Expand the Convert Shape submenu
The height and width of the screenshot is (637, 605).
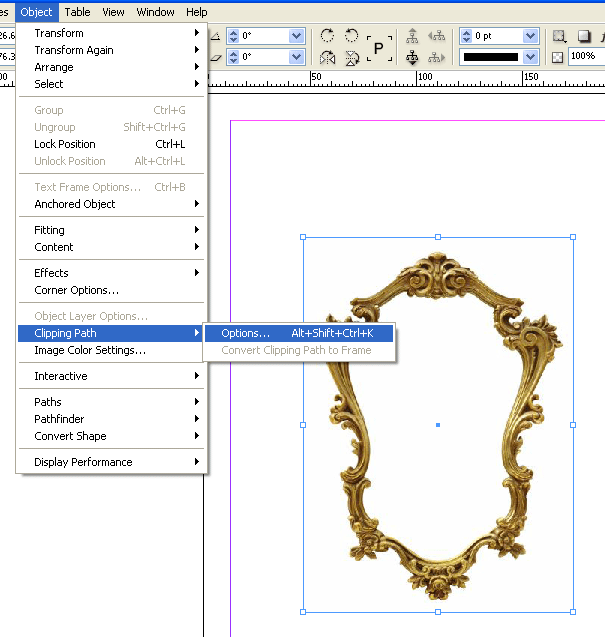click(111, 436)
